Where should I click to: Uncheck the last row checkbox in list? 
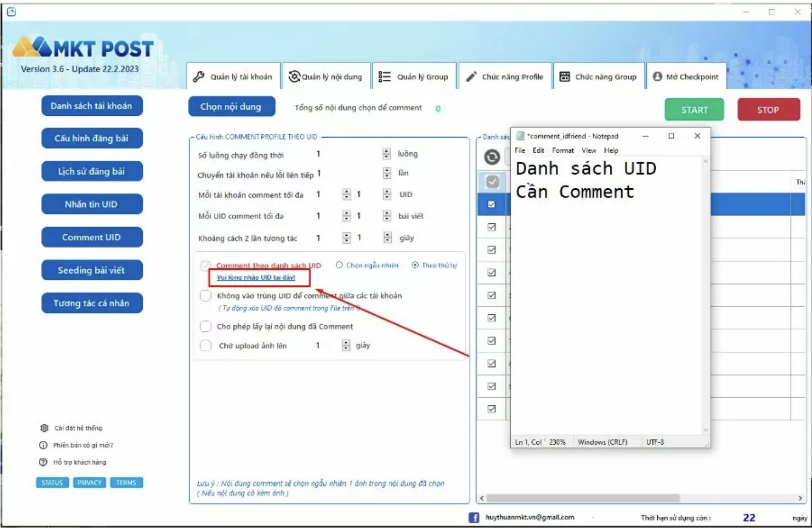(492, 409)
